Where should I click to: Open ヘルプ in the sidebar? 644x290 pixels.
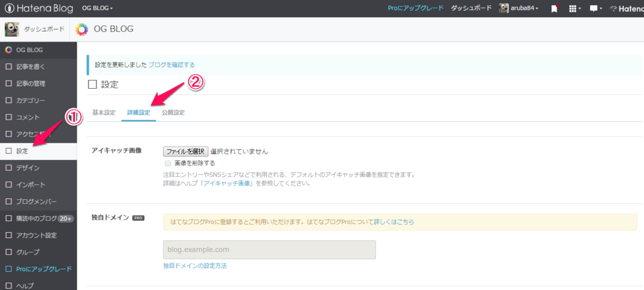point(38,286)
